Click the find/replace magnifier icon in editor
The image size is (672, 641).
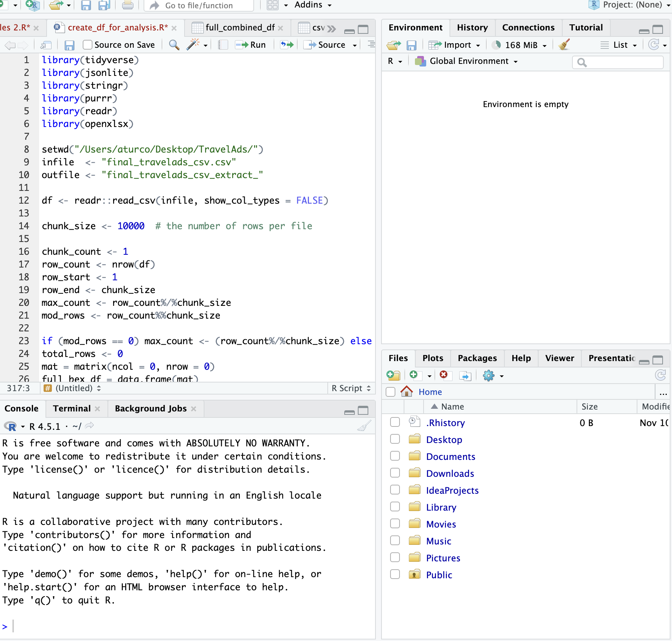[174, 45]
